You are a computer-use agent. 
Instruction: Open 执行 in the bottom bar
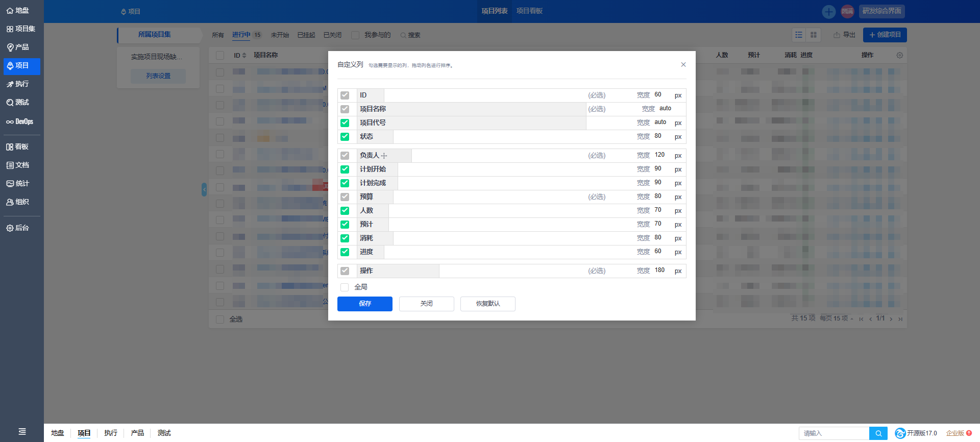click(x=111, y=433)
